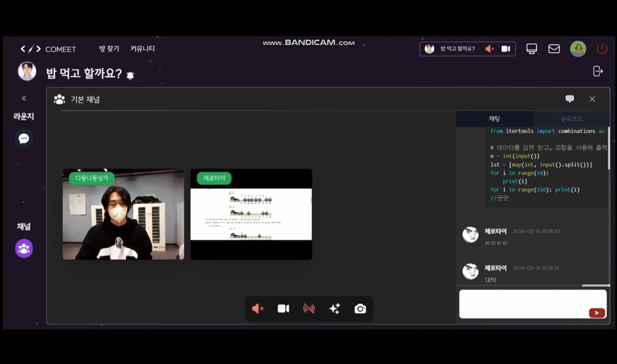
Task: Click 제로타이 avatar on the 대박 message
Action: [x=470, y=271]
